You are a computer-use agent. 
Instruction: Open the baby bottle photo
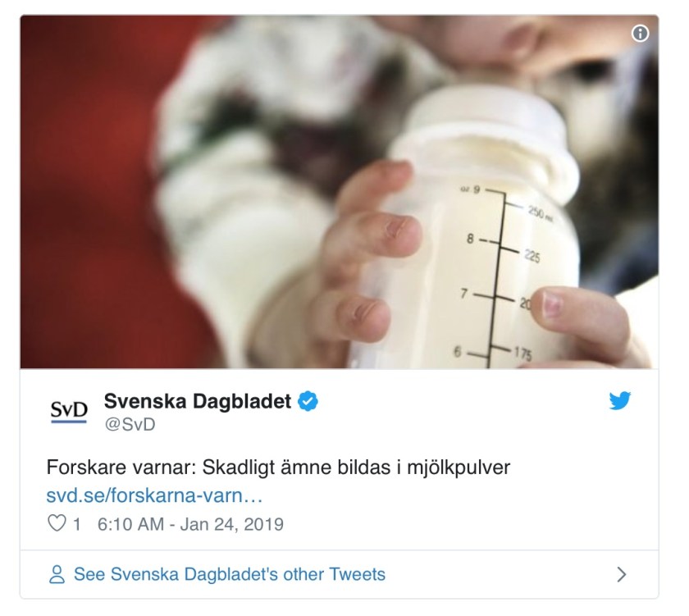click(x=340, y=192)
